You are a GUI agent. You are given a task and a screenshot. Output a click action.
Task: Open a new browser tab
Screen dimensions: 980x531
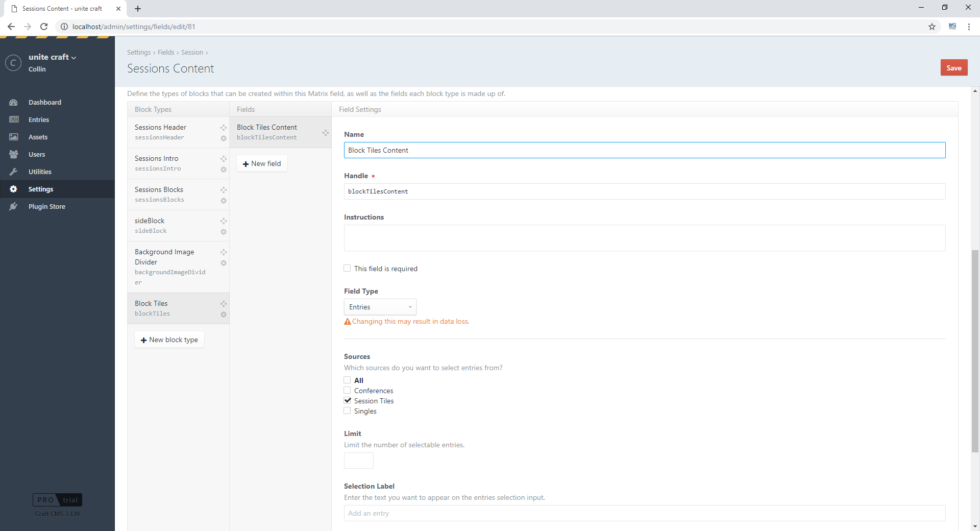point(138,9)
